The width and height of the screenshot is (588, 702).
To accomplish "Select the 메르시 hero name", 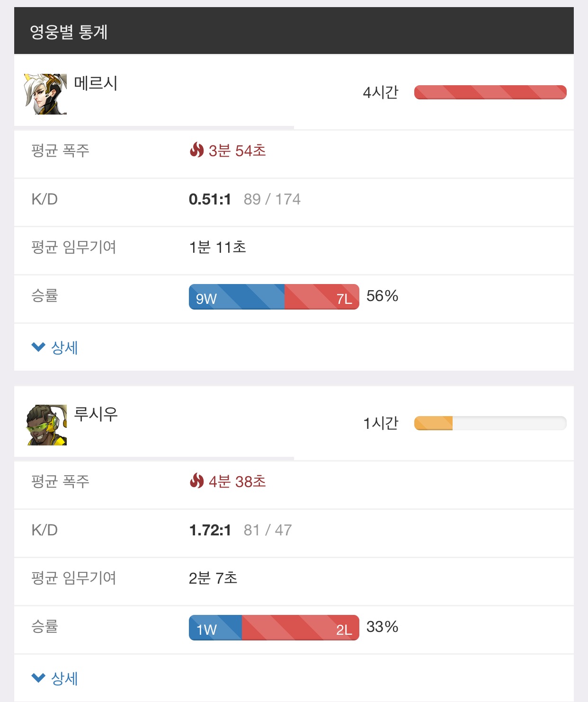I will pyautogui.click(x=96, y=83).
